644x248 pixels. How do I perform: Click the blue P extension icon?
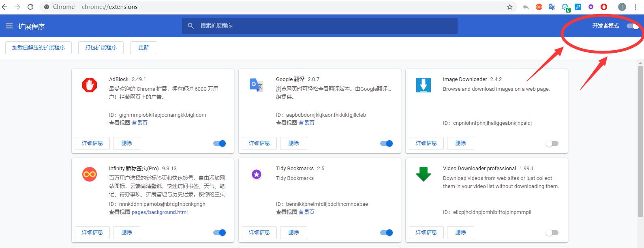coord(578,7)
